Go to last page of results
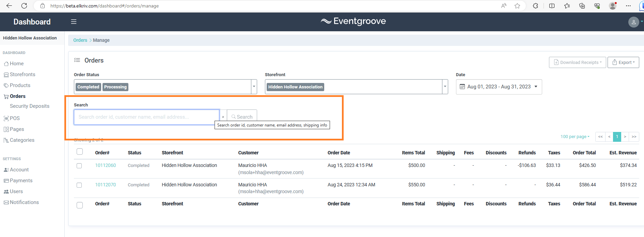Viewport: 644px width, 237px height. click(x=634, y=137)
